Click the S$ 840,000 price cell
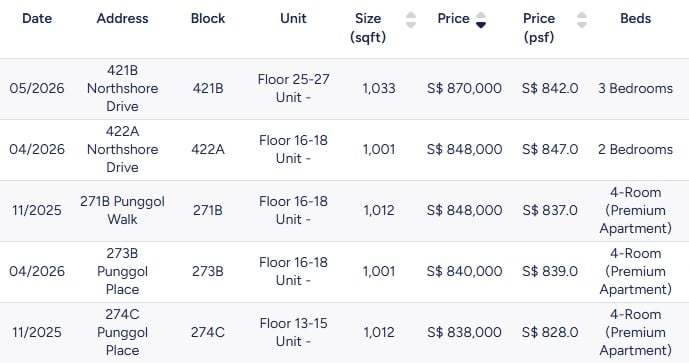 click(464, 272)
